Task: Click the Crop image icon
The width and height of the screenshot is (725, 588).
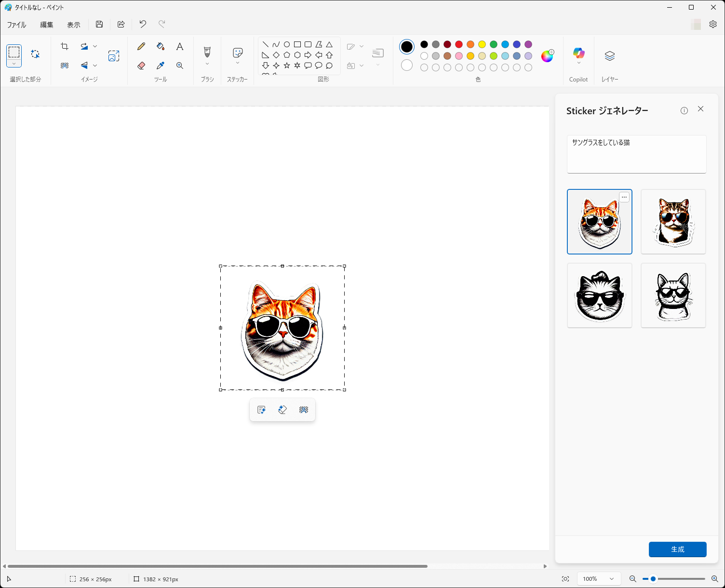Action: [x=65, y=46]
